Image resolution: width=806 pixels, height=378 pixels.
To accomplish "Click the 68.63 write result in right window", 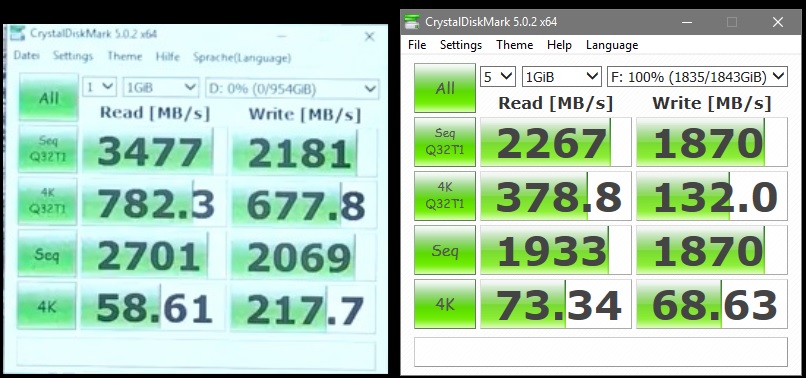I will (x=712, y=304).
